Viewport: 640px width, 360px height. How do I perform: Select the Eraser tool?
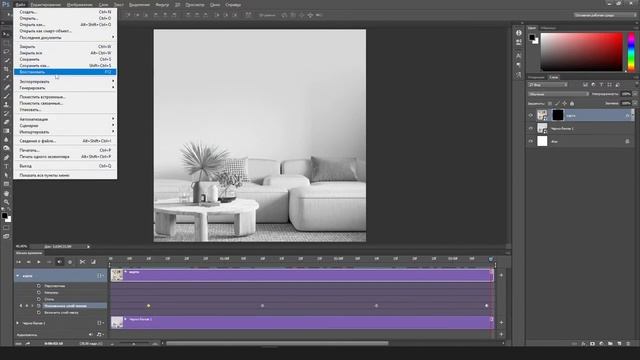pos(6,122)
